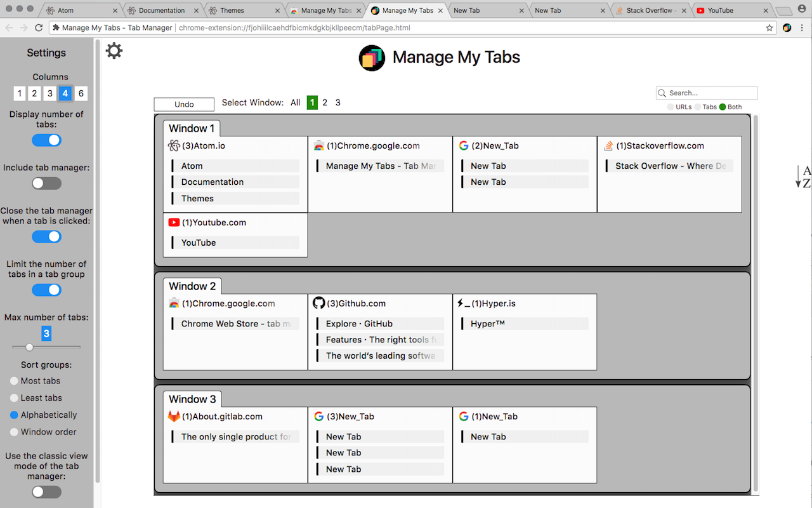Select window 2 in Select Window
Image resolution: width=812 pixels, height=508 pixels.
click(x=325, y=103)
